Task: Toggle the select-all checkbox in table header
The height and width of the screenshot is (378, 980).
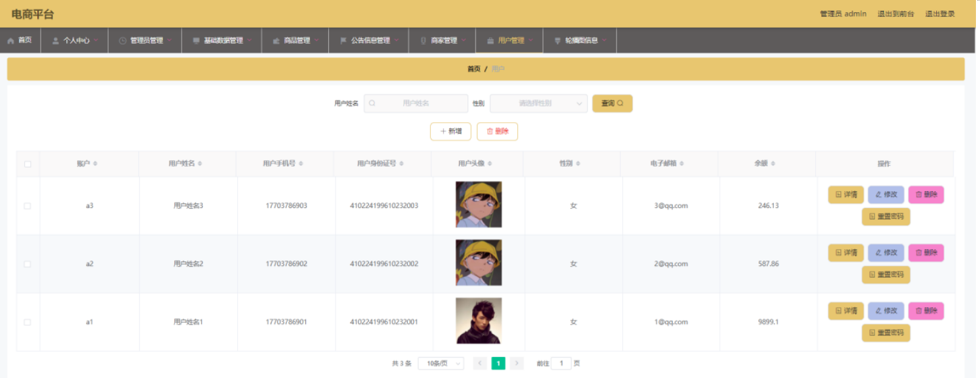Action: (x=28, y=164)
